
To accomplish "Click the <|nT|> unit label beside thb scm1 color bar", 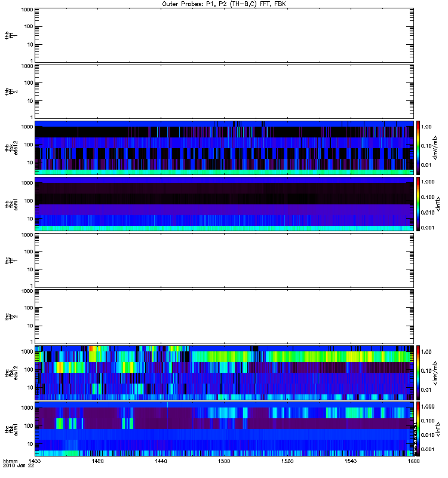I will (438, 204).
